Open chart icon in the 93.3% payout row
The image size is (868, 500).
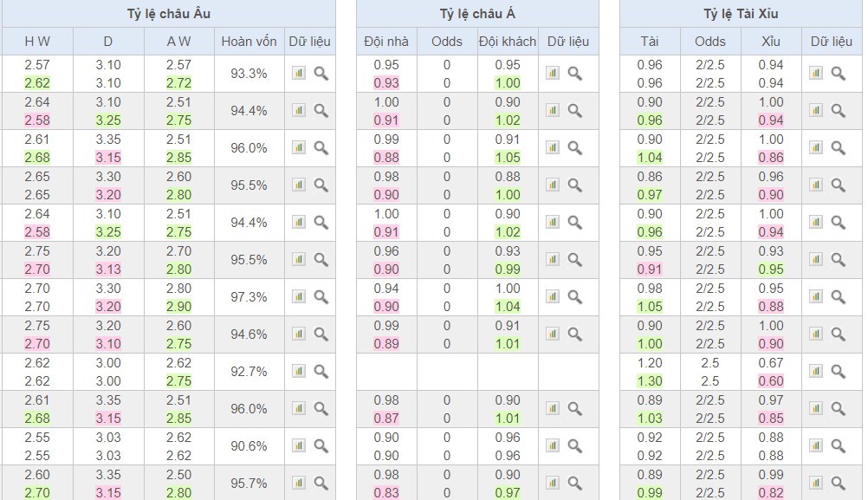pyautogui.click(x=299, y=74)
